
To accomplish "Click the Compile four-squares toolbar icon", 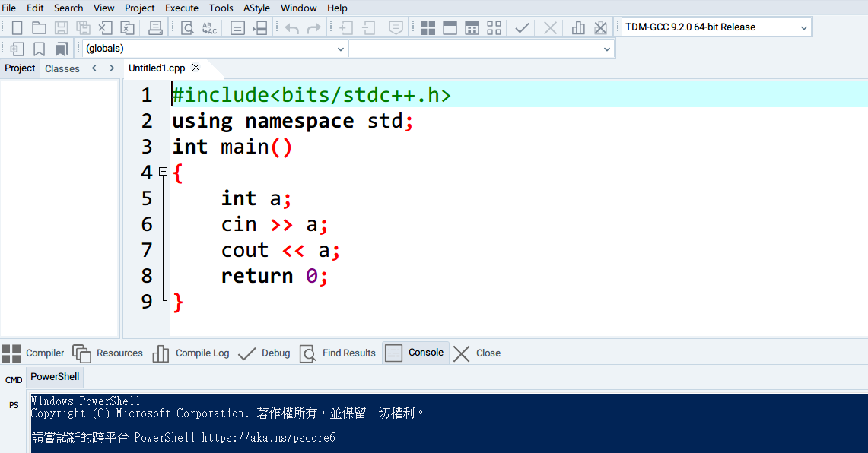I will coord(428,28).
